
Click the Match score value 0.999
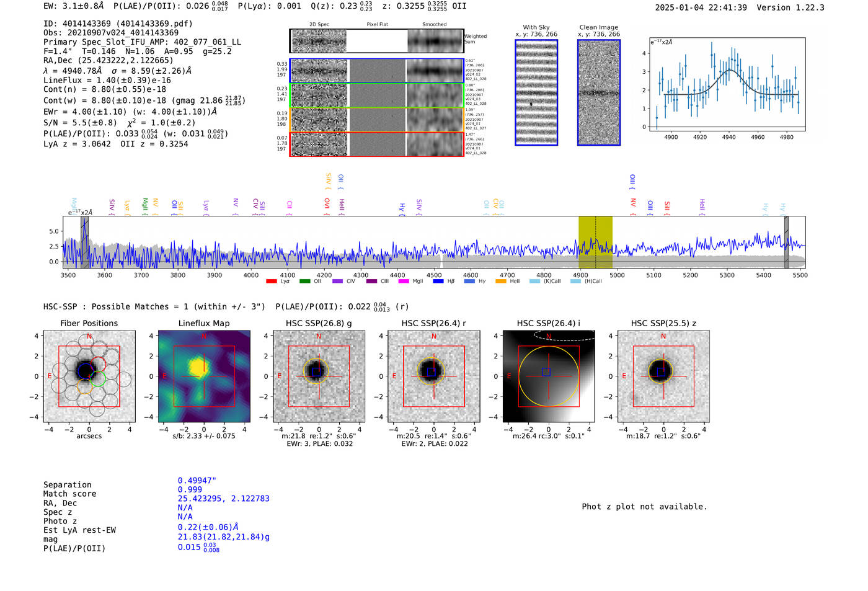(x=190, y=490)
